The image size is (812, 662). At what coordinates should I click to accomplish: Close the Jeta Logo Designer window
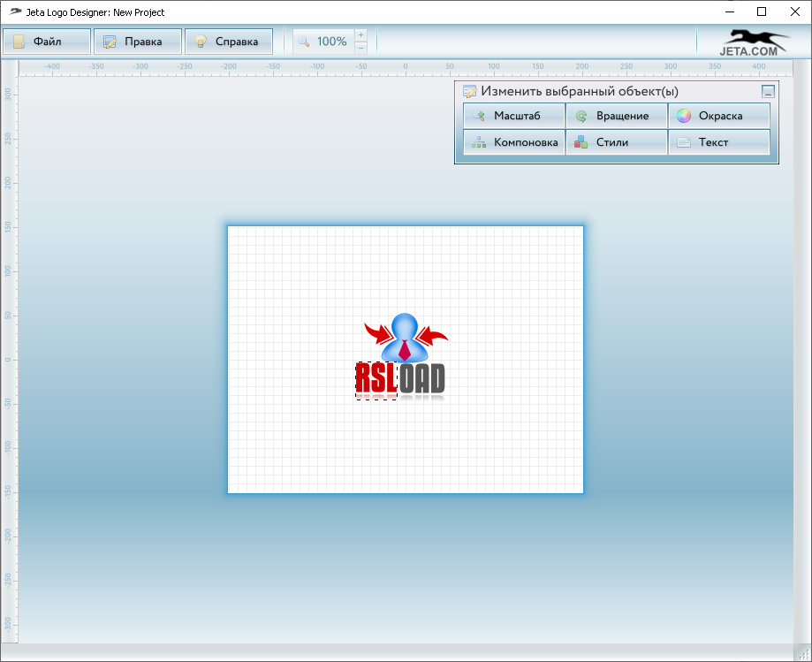click(x=795, y=11)
